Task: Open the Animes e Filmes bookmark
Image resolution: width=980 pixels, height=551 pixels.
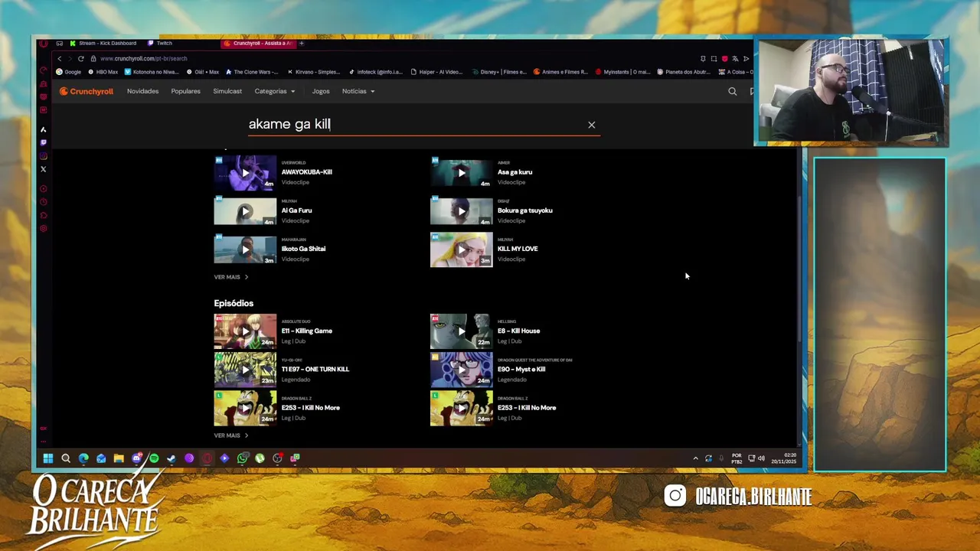Action: (x=560, y=72)
